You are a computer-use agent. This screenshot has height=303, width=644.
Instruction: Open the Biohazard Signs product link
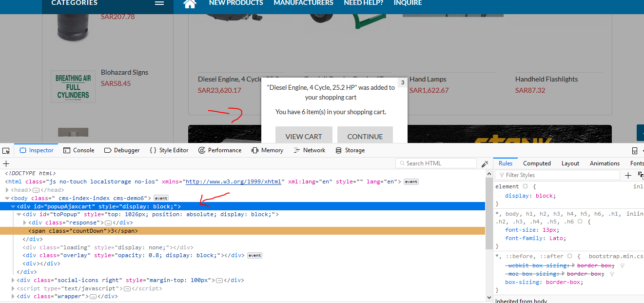click(x=124, y=72)
